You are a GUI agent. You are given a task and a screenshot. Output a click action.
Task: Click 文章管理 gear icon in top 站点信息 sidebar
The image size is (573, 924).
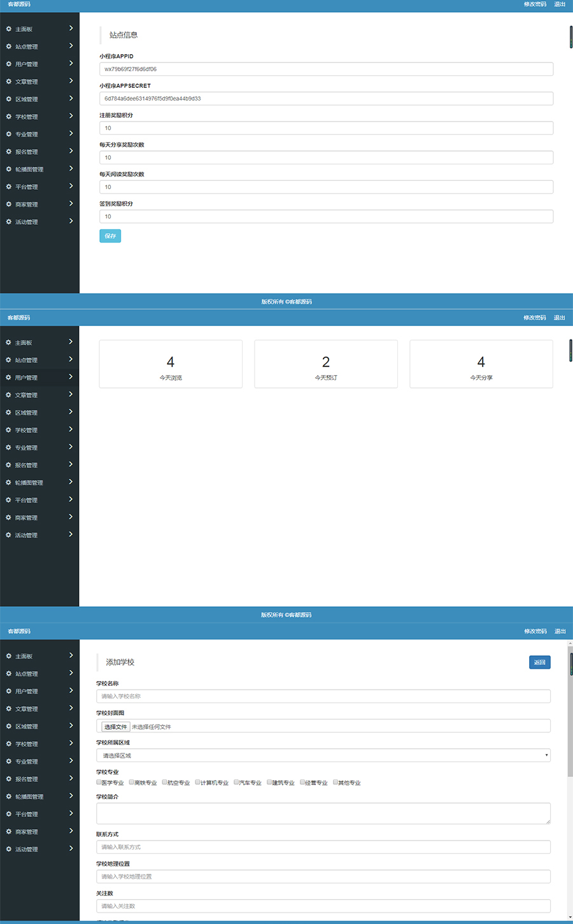[9, 82]
